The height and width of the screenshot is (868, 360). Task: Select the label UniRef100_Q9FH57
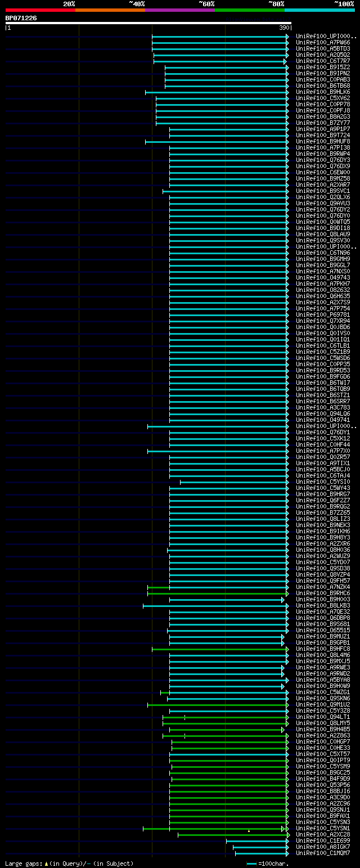click(323, 581)
